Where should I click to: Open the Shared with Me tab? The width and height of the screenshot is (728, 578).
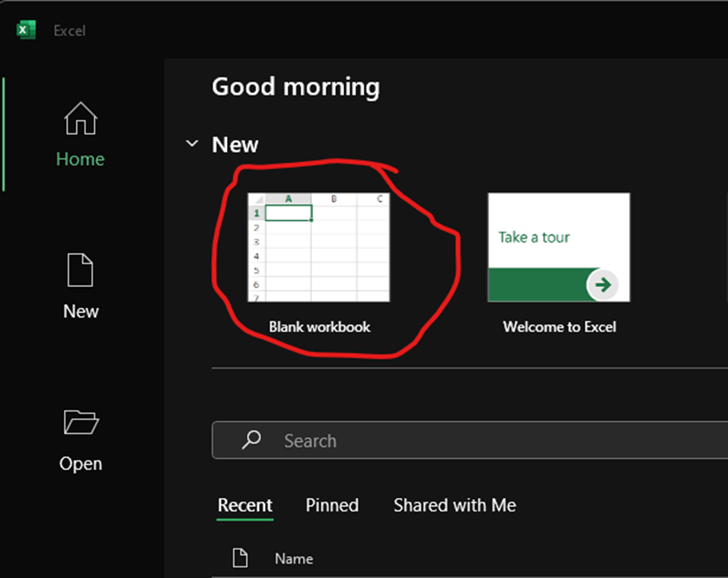(455, 505)
